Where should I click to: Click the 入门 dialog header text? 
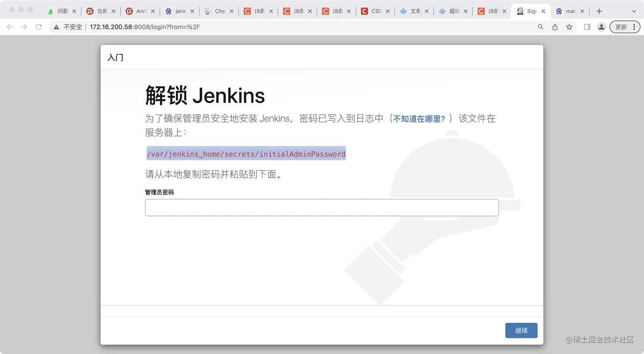pos(115,57)
